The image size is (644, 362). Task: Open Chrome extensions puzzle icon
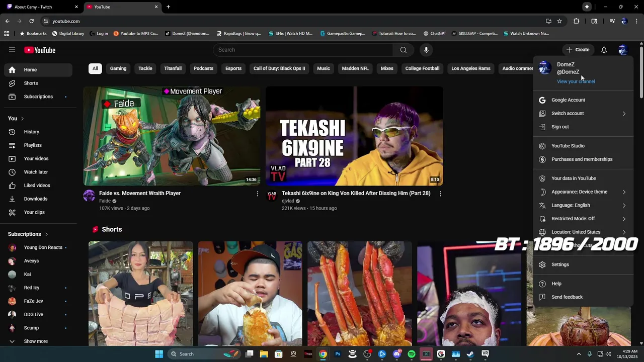pos(577,21)
